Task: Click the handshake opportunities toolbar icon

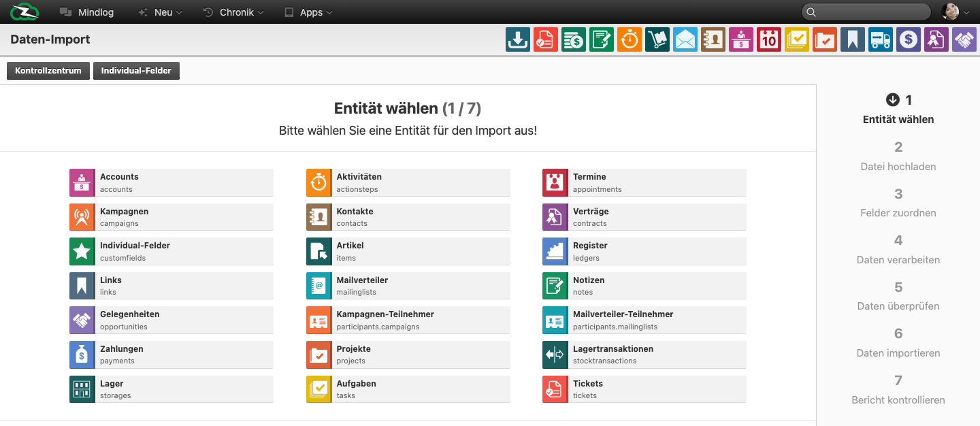Action: pos(964,39)
